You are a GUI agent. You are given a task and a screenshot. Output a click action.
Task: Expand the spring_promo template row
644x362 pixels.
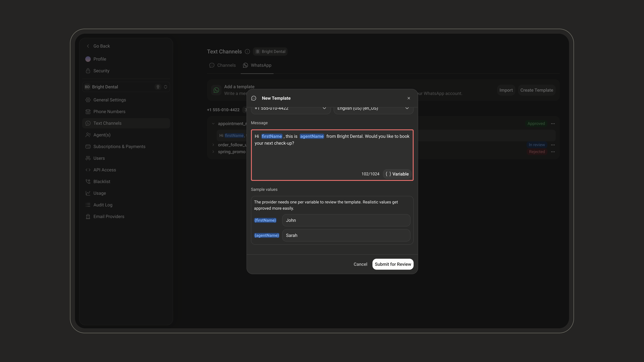(x=213, y=152)
